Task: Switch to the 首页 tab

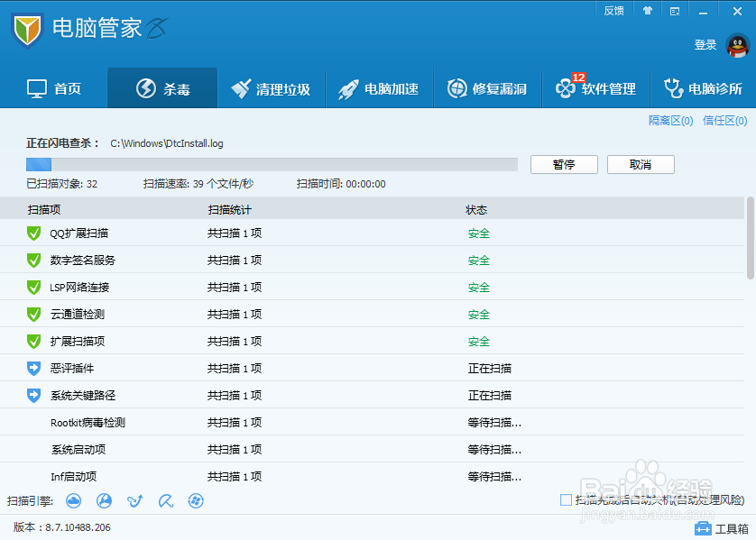Action: click(x=55, y=87)
